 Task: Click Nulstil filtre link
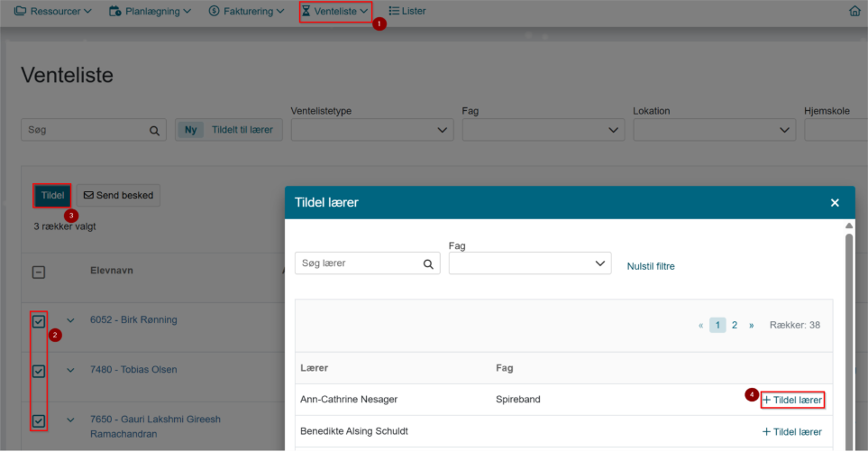point(651,266)
